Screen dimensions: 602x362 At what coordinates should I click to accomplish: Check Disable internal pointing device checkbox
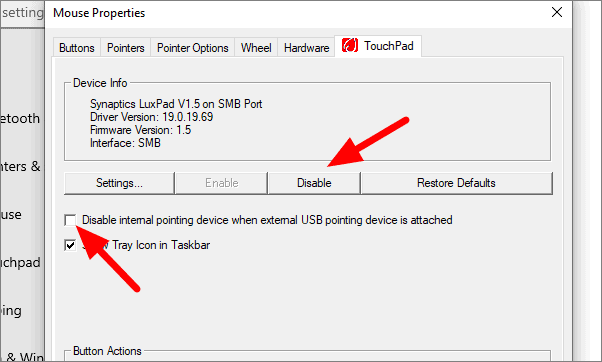click(x=70, y=220)
